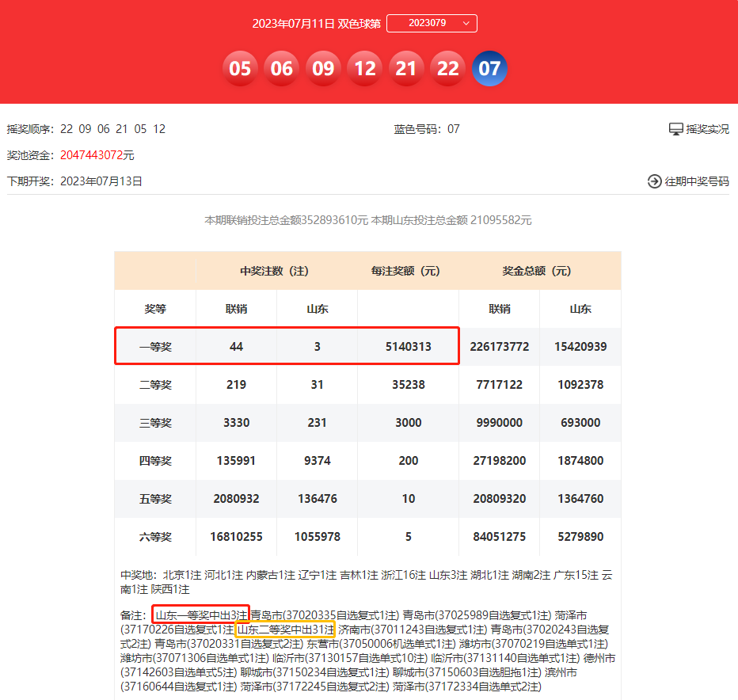Viewport: 738px width, 700px height.
Task: Click the circled arrow icon beside 往期中奖号码
Action: [x=654, y=181]
